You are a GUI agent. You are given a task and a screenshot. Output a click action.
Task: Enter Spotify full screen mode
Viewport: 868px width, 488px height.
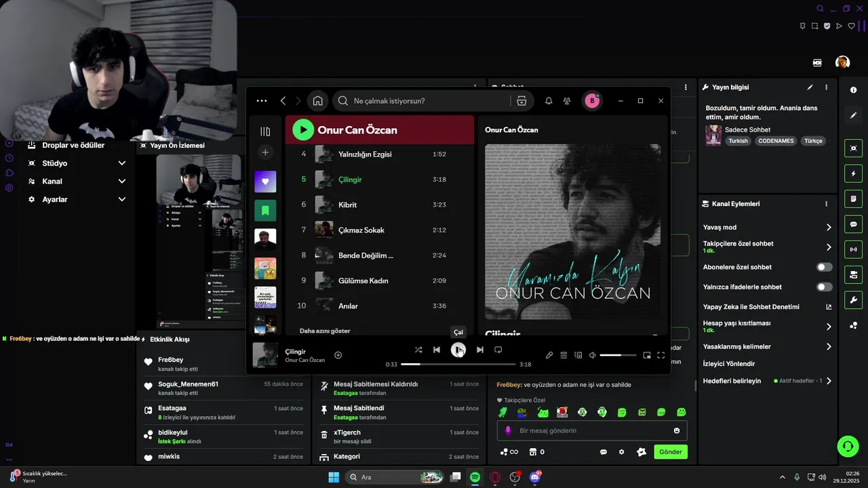coord(661,355)
